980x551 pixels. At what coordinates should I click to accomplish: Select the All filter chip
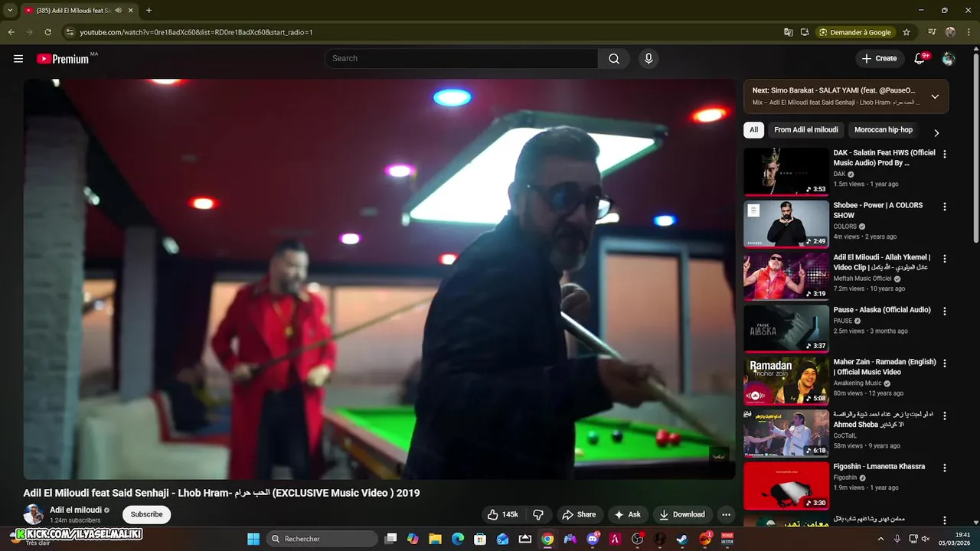pyautogui.click(x=753, y=130)
